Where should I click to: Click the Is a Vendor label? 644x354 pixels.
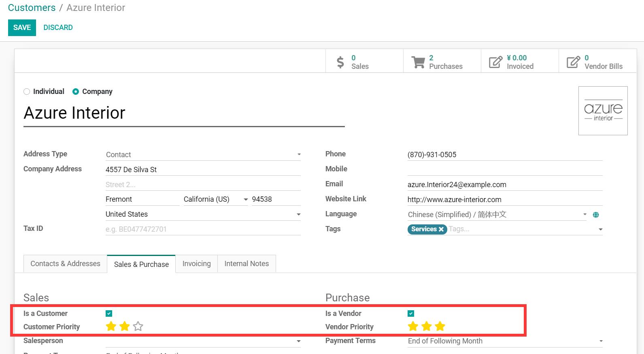click(343, 313)
